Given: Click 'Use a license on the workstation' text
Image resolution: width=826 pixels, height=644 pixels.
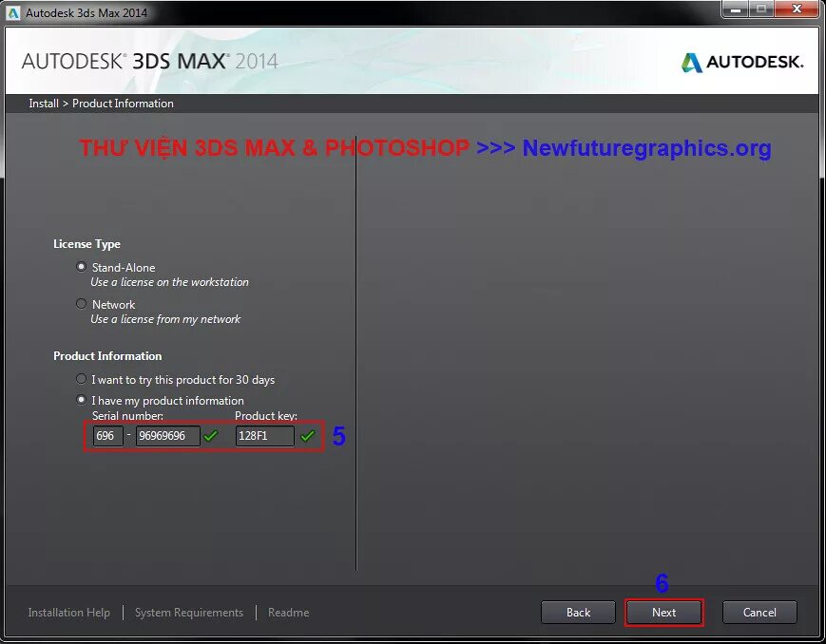Looking at the screenshot, I should click(x=169, y=282).
